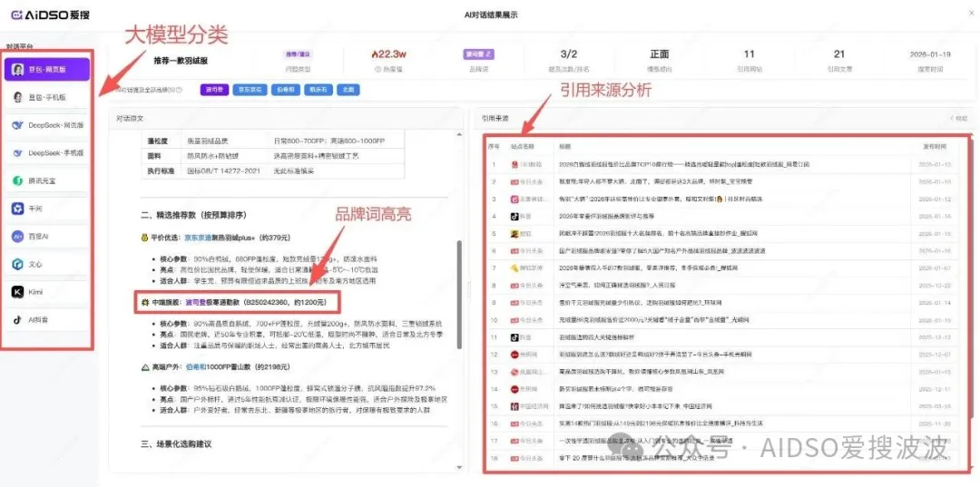
Task: Click the 正面 sentiment value
Action: 660,54
